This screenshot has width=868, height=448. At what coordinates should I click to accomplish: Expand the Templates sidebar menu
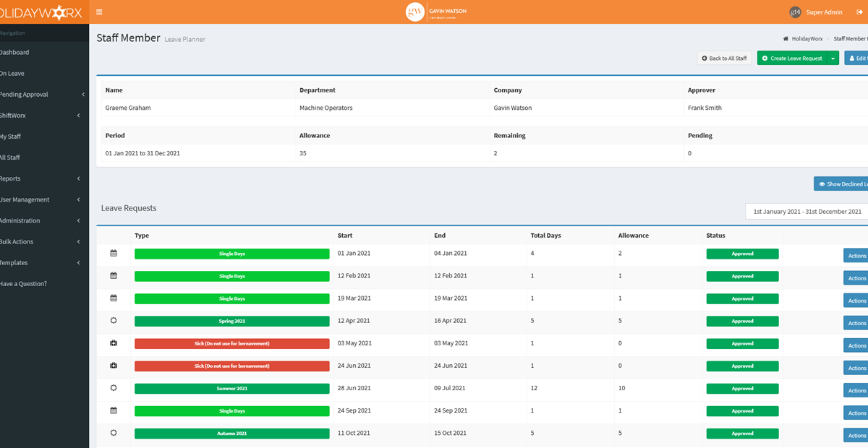[44, 262]
